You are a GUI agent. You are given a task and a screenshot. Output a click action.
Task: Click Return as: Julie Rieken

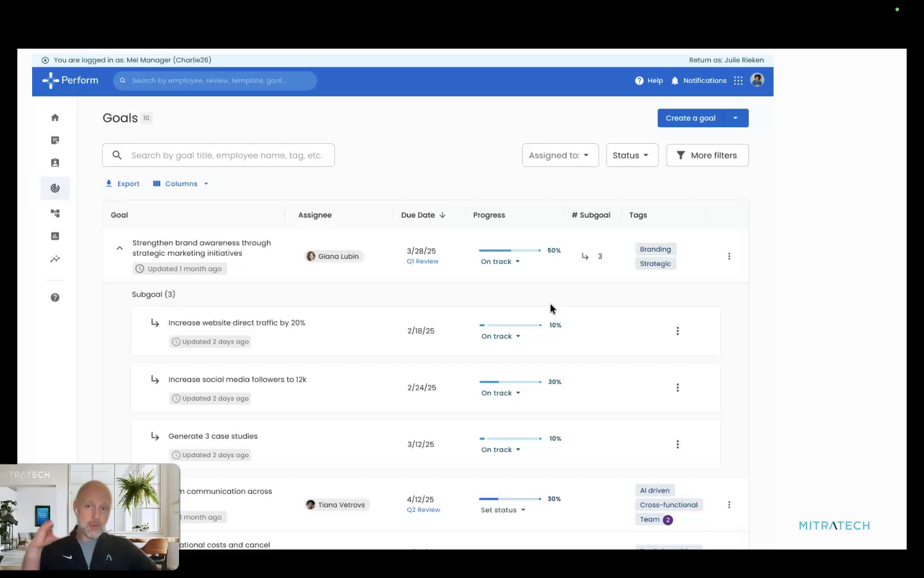726,60
